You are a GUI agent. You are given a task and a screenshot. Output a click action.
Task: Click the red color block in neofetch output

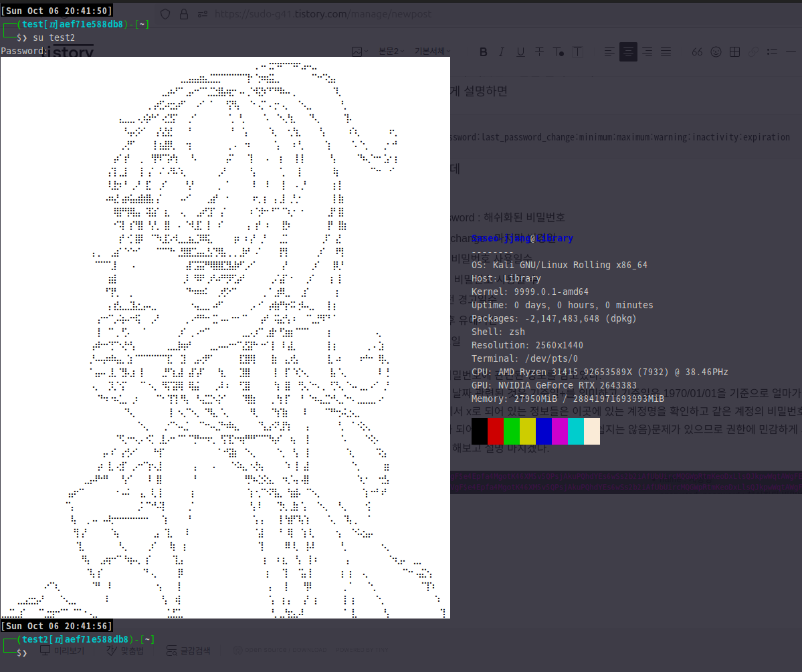496,431
